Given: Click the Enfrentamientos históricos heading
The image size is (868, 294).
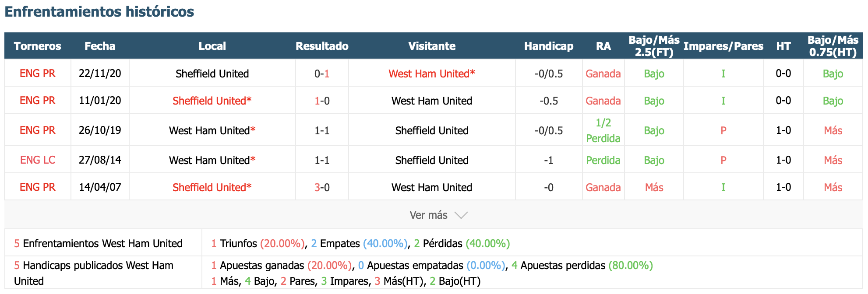Looking at the screenshot, I should [99, 12].
